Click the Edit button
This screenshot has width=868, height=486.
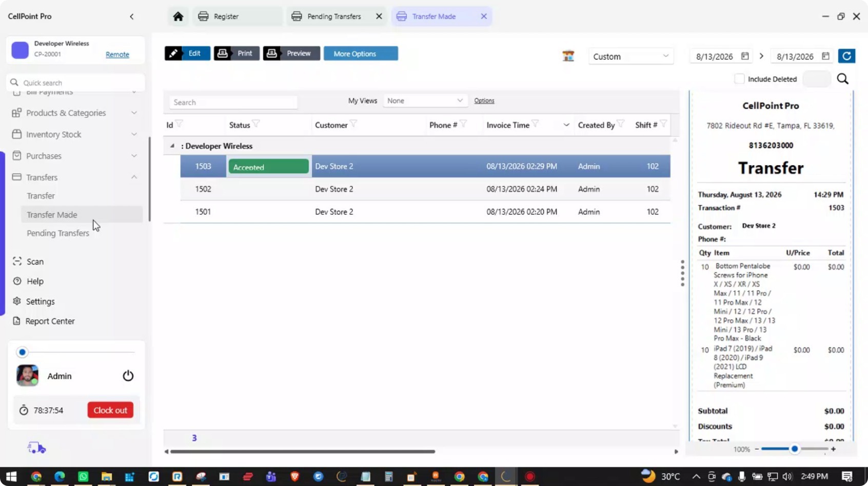[187, 53]
